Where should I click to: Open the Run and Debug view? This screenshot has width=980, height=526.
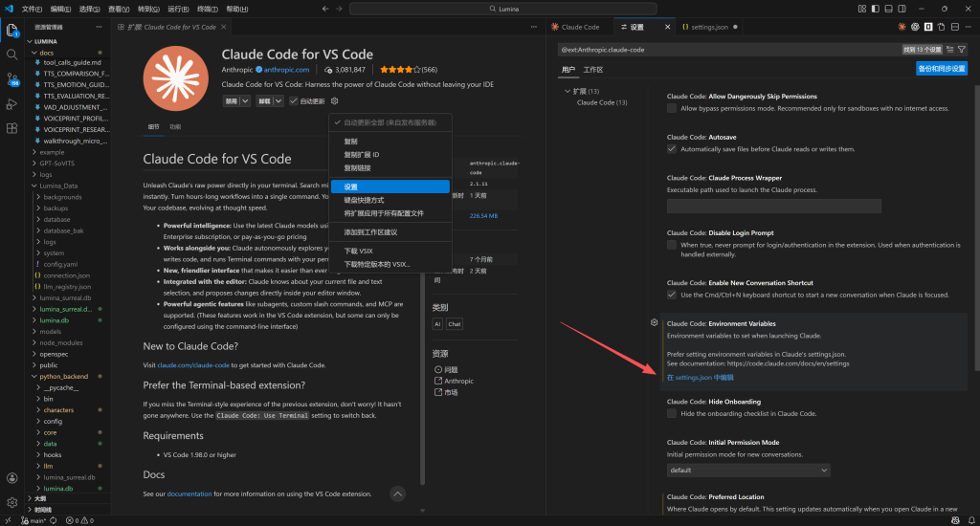click(x=12, y=103)
